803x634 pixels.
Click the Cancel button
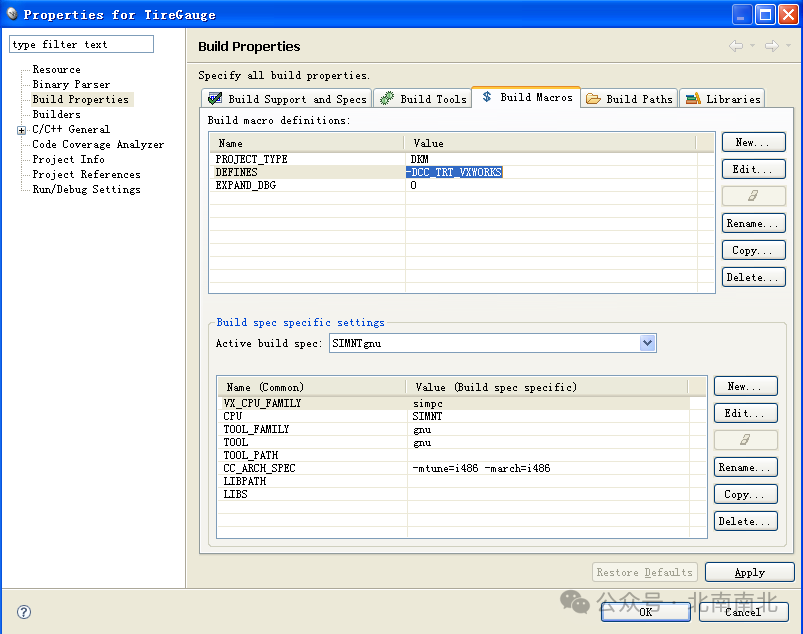click(744, 611)
